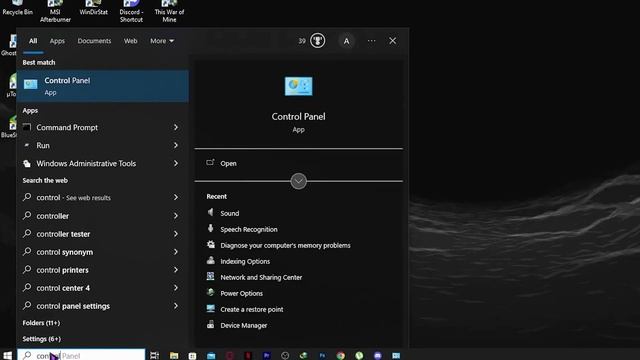The image size is (640, 360).
Task: Expand Command Prompt result arrow
Action: pyautogui.click(x=176, y=127)
